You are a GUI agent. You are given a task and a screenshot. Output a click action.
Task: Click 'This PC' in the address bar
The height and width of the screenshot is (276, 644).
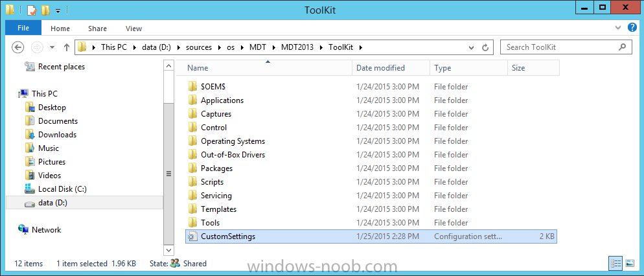[x=114, y=47]
